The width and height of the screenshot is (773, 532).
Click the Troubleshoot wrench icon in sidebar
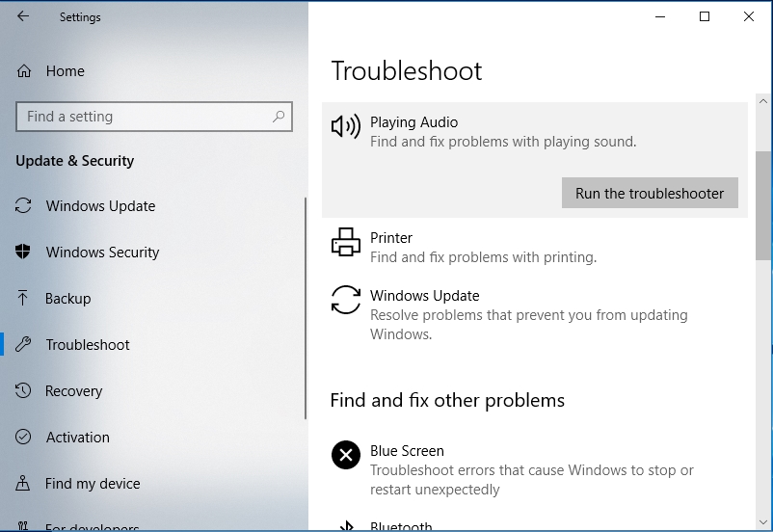tap(24, 345)
